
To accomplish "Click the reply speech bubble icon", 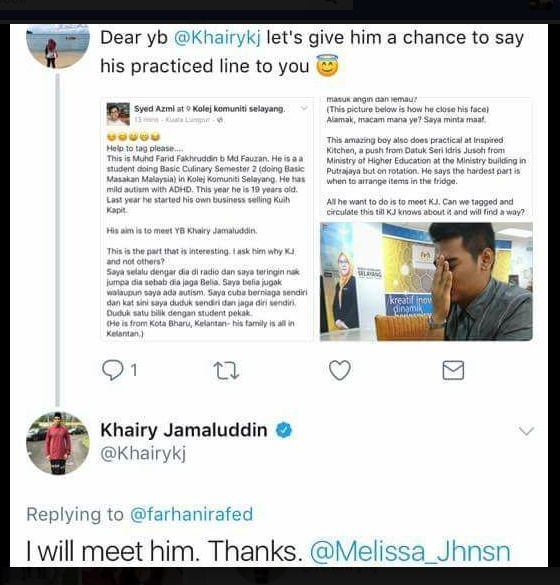I will coord(112,370).
